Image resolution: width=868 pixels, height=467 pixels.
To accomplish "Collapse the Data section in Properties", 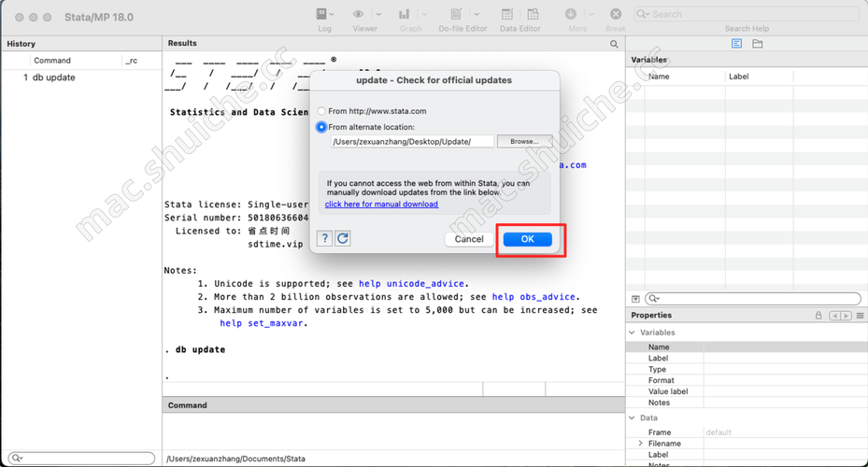I will point(633,418).
